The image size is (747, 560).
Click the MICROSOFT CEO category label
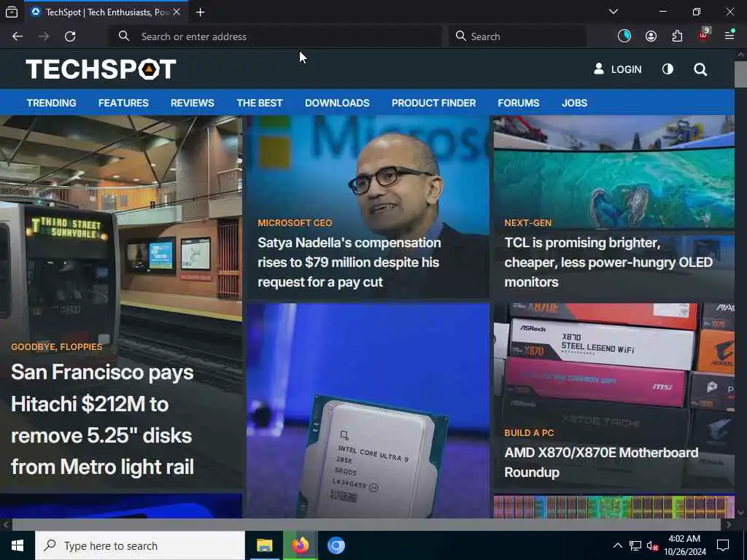[295, 223]
